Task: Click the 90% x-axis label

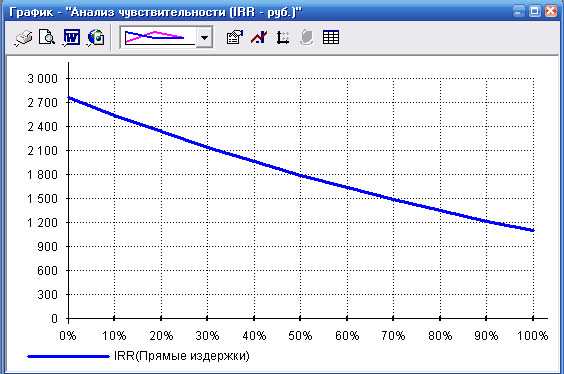Action: point(486,336)
